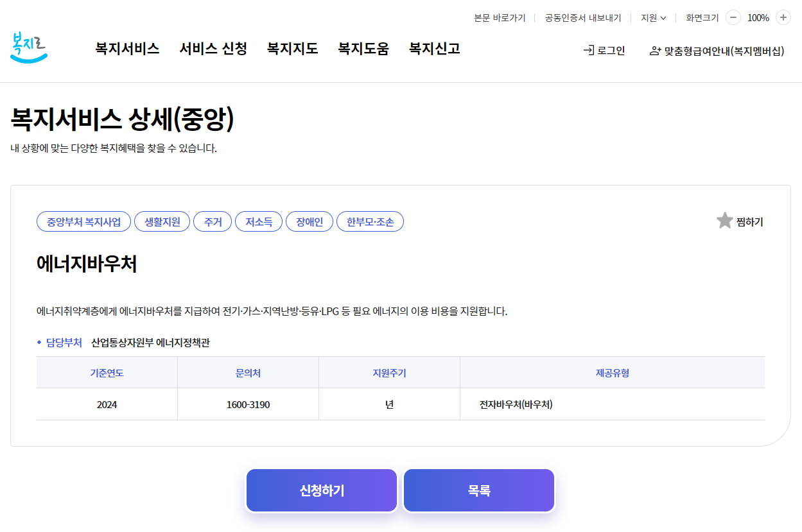This screenshot has height=532, width=802.
Task: Select the 복지서비스 menu
Action: 126,49
